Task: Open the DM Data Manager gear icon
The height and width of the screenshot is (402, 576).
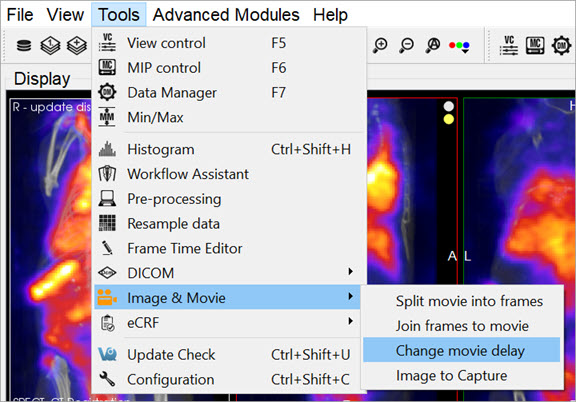Action: point(561,46)
